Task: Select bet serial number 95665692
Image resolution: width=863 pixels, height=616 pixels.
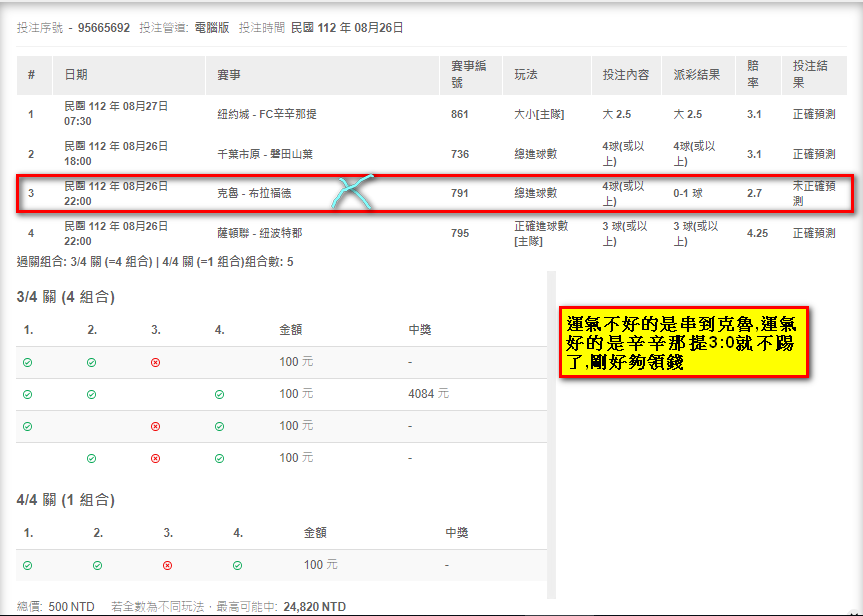Action: click(x=104, y=28)
